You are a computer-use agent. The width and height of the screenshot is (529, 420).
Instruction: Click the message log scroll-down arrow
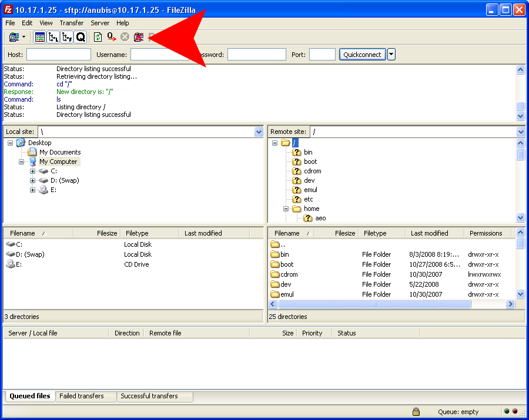point(521,116)
